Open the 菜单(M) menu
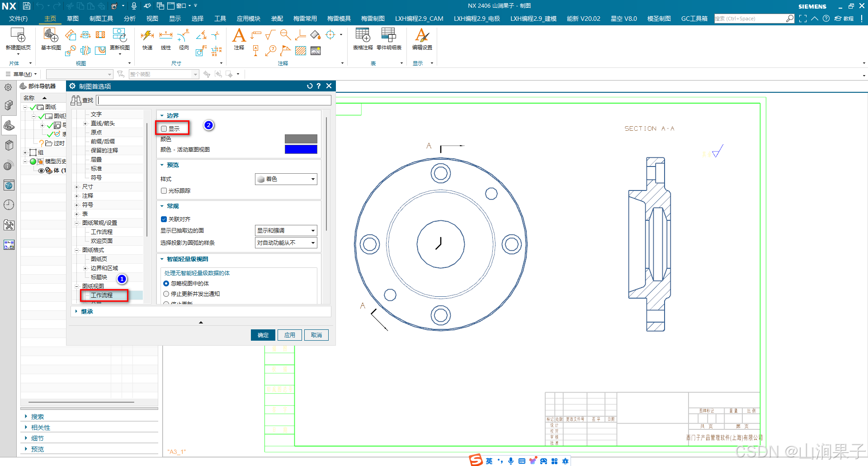 point(21,74)
